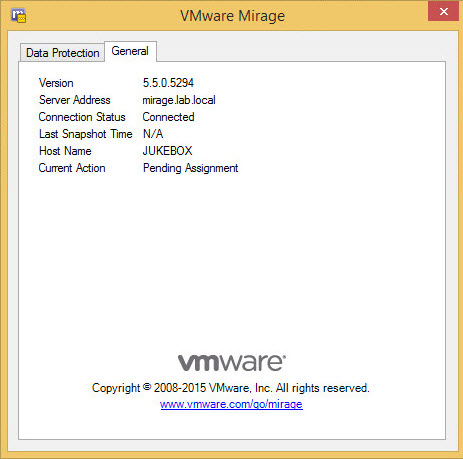
Task: Close the VMware Mirage window
Action: click(443, 11)
